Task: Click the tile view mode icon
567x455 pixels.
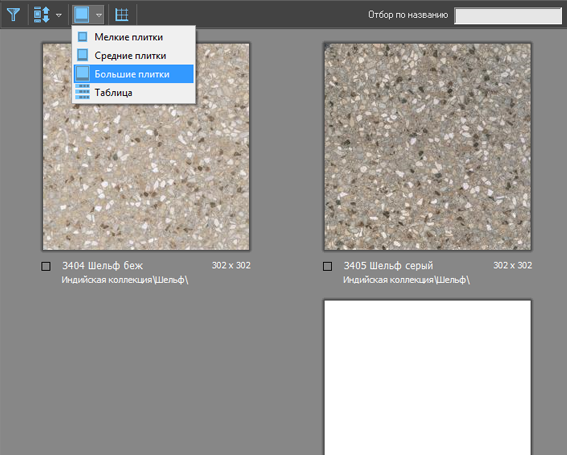Action: (x=81, y=15)
